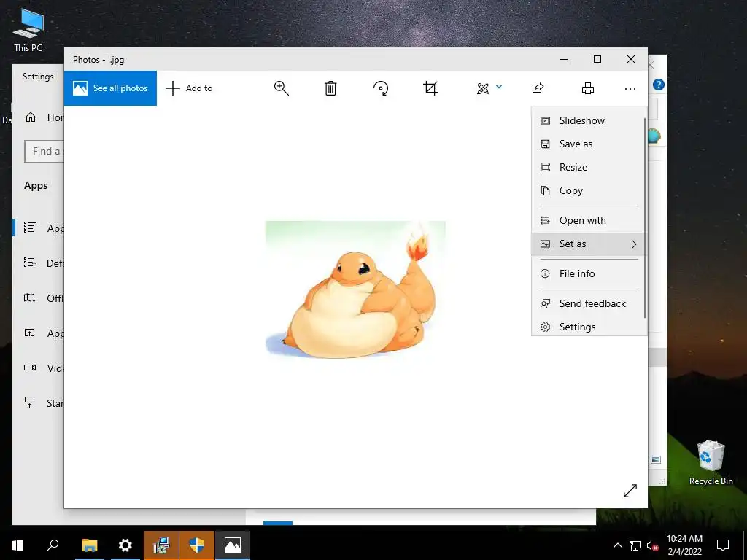Click the Zoom magnifier icon in Photos toolbar
This screenshot has width=747, height=560.
[281, 88]
